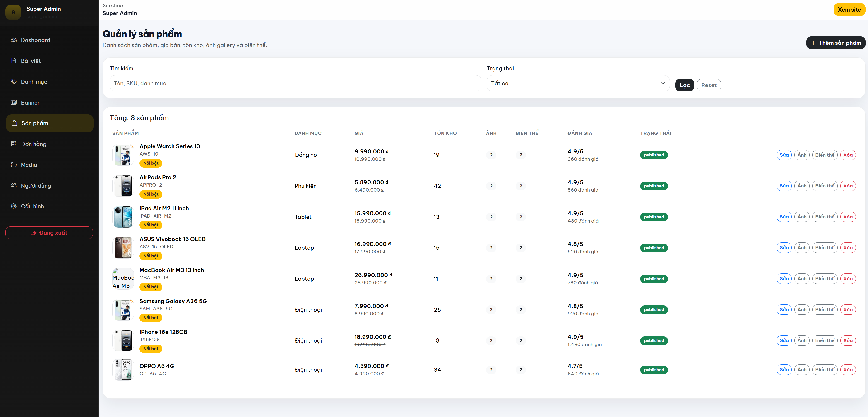
Task: Click the Banner image icon
Action: 14,102
